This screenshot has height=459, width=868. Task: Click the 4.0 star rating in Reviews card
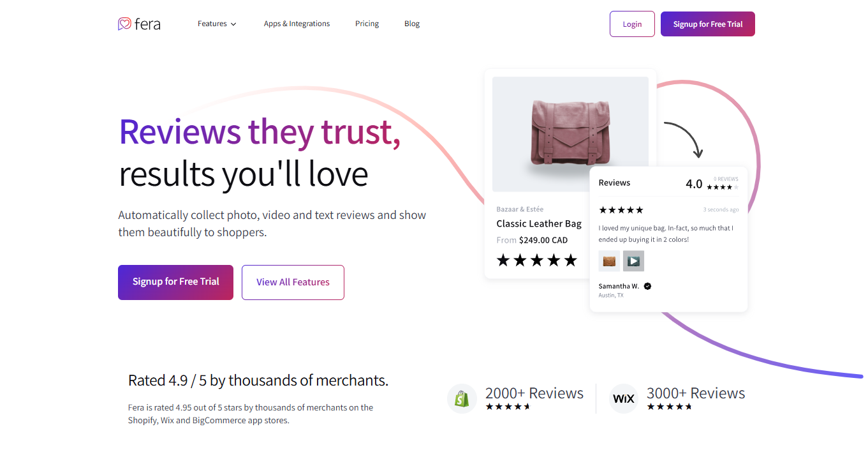click(x=723, y=187)
